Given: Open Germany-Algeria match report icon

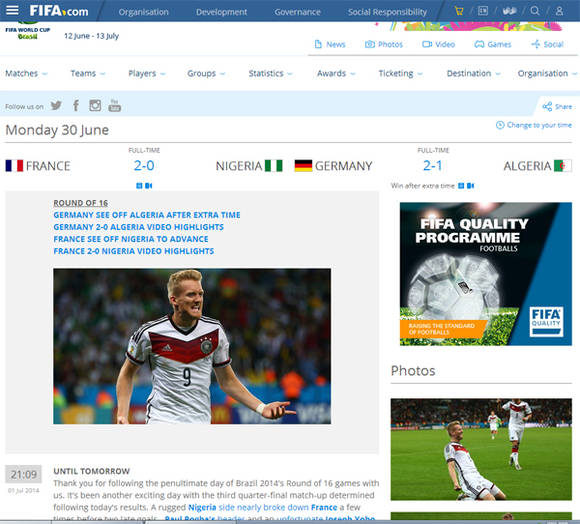Looking at the screenshot, I should click(461, 186).
